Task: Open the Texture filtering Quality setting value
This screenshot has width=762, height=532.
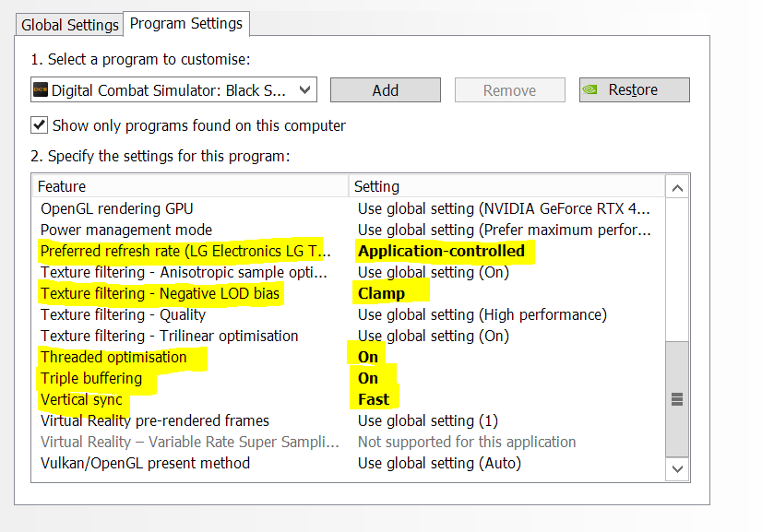Action: pos(482,314)
